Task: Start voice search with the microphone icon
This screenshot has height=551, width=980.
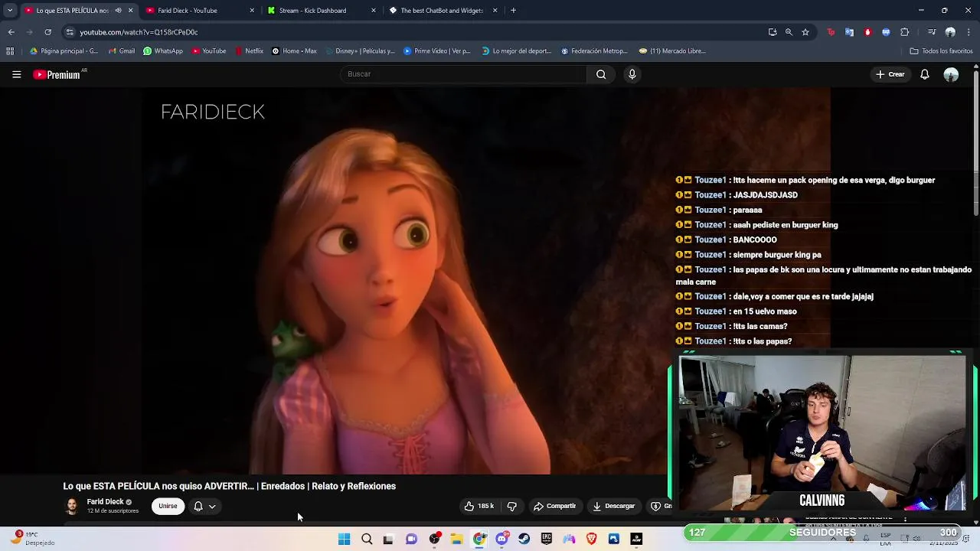Action: 632,74
